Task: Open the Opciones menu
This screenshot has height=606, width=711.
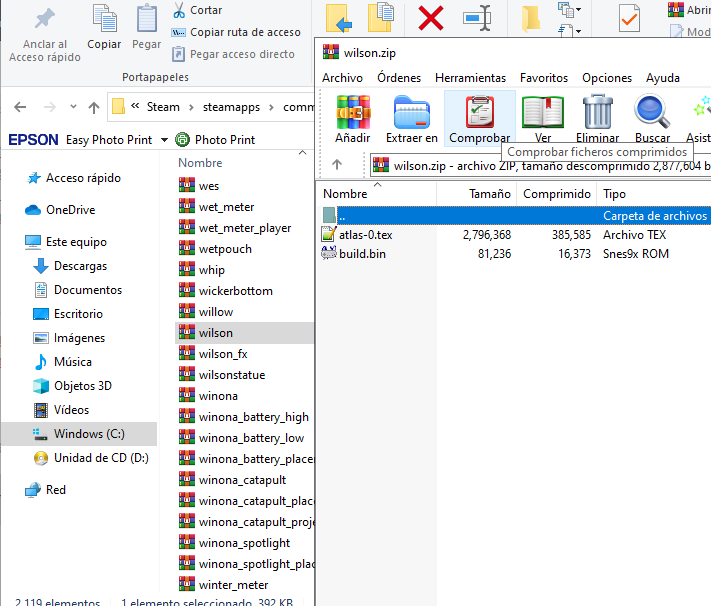Action: (607, 78)
